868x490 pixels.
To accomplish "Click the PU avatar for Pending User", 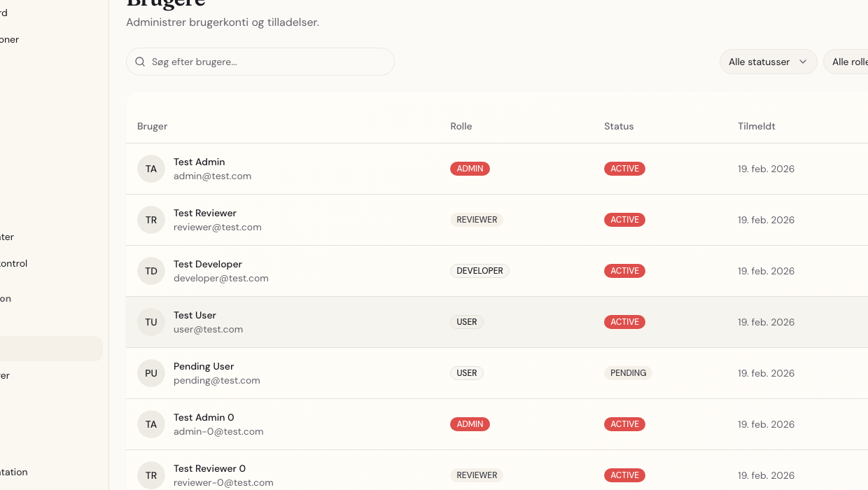I will (x=151, y=373).
